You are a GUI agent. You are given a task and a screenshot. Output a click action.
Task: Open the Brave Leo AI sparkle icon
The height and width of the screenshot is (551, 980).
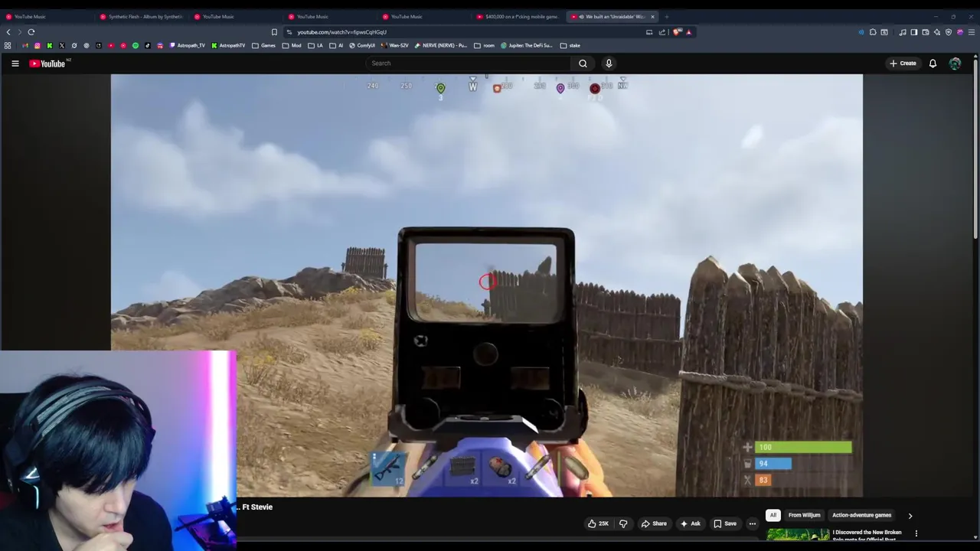tap(937, 32)
